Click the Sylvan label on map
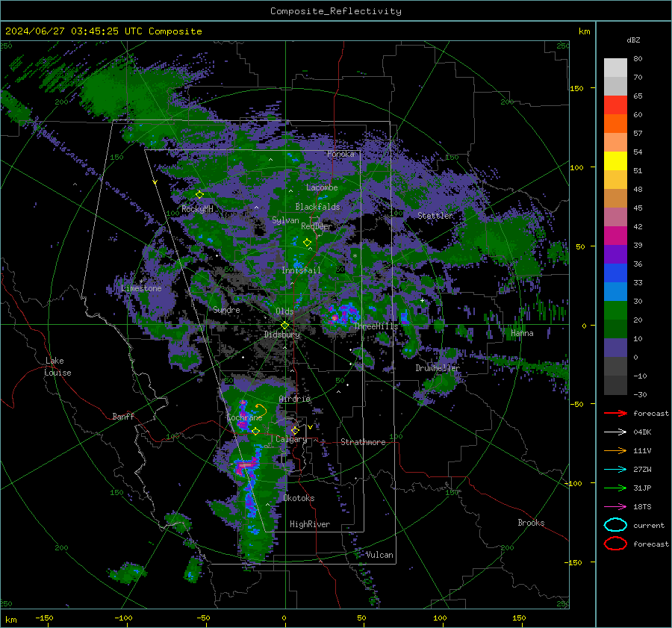This screenshot has width=672, height=628. click(x=285, y=220)
